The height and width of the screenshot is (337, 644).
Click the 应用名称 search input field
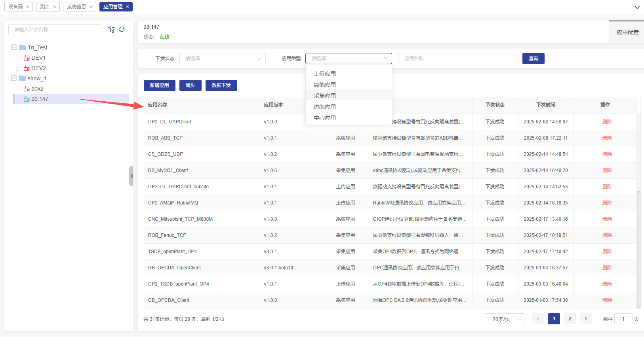pos(458,59)
